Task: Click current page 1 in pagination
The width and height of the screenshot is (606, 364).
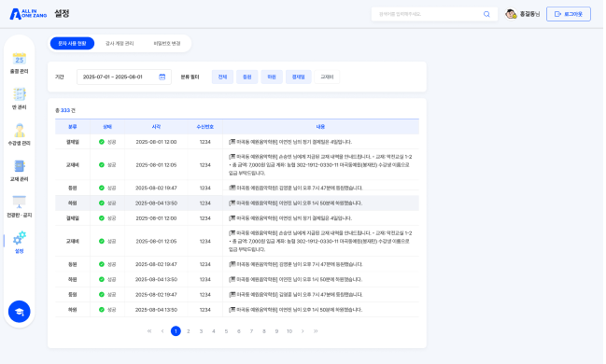Action: 176,331
